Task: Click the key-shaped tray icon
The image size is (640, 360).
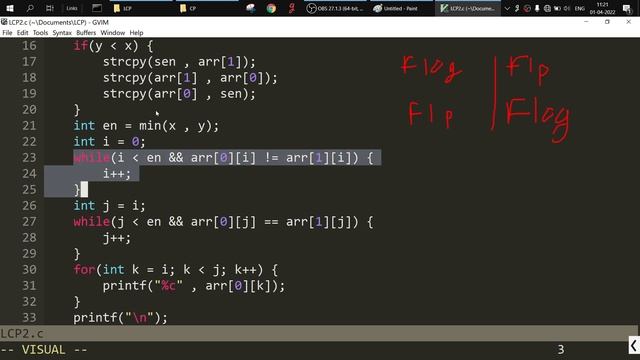Action: click(x=517, y=9)
